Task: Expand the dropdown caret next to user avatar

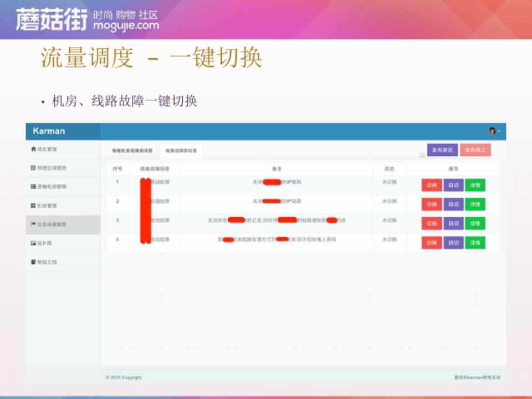Action: (x=499, y=131)
